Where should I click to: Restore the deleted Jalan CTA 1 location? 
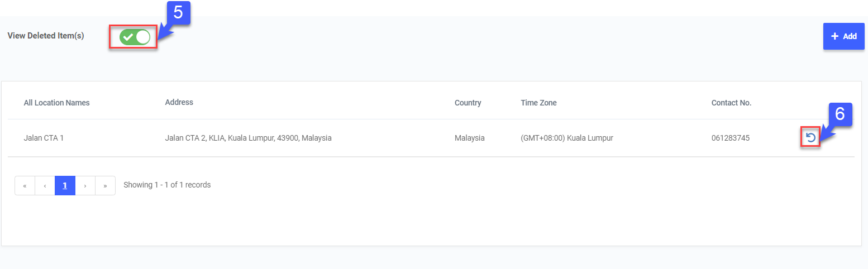[810, 138]
